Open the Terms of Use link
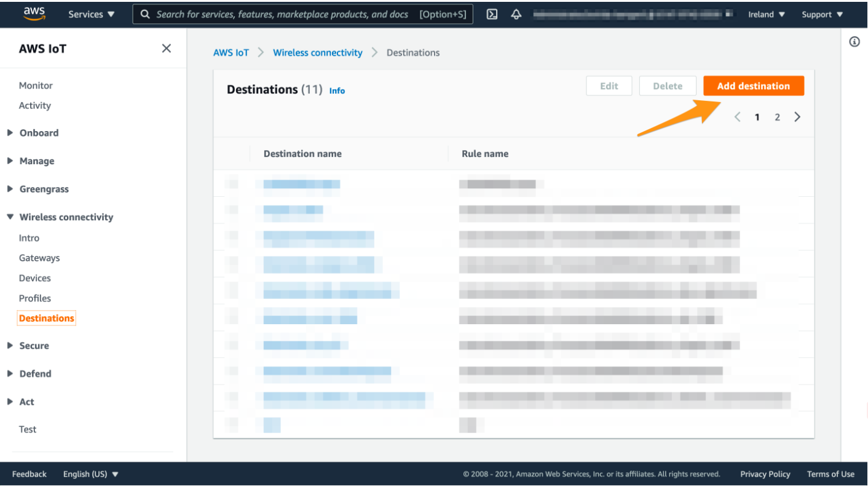 click(831, 474)
